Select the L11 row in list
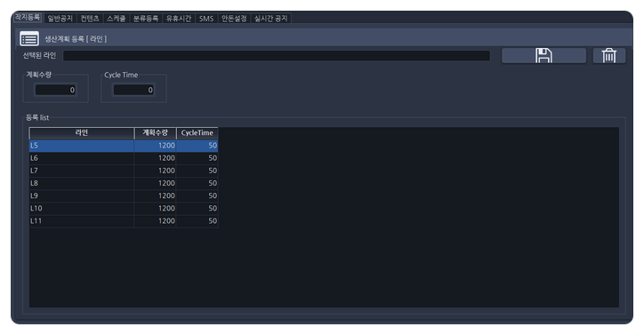The image size is (644, 335). click(124, 221)
